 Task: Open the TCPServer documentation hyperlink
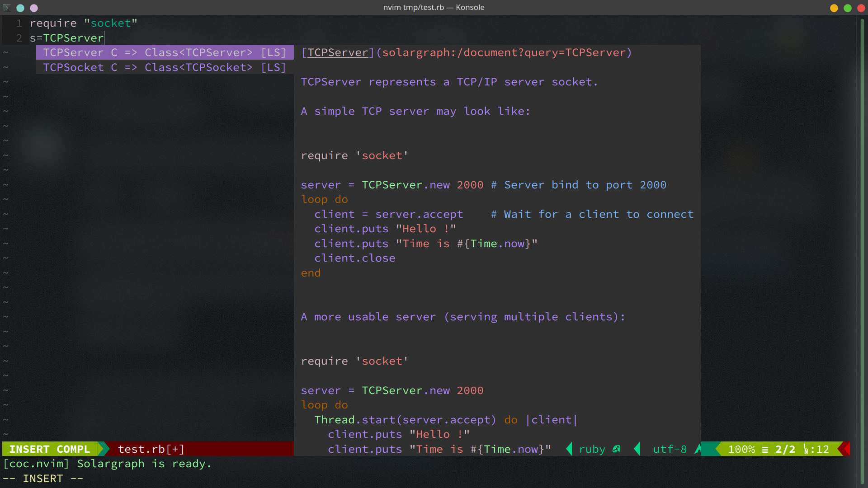(x=337, y=52)
